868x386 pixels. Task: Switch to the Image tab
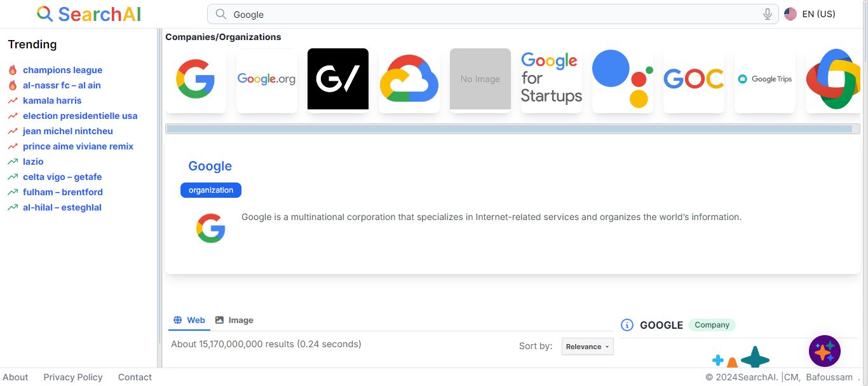coord(234,320)
